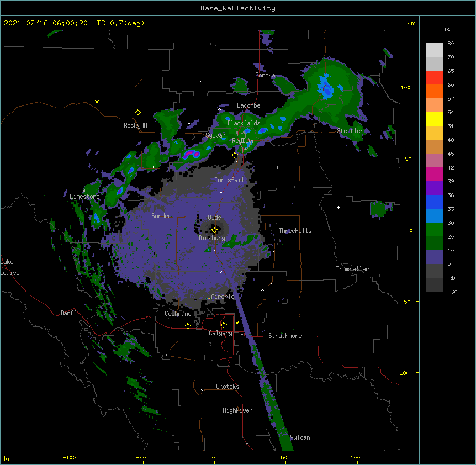The image size is (476, 465).
Task: Click the 100 tick on the right axis
Action: tap(405, 87)
